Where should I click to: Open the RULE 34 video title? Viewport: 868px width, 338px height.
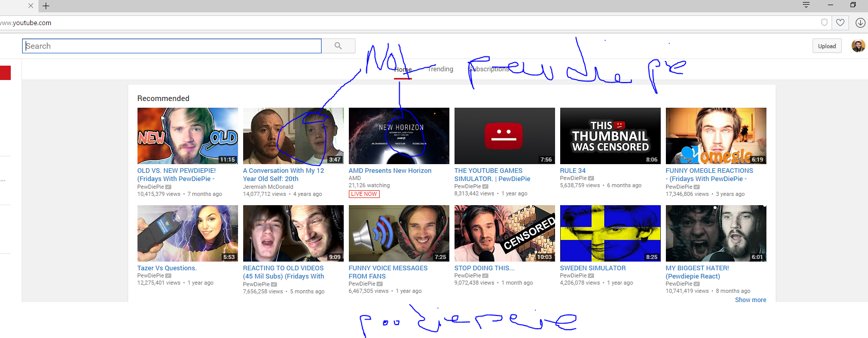coord(573,171)
